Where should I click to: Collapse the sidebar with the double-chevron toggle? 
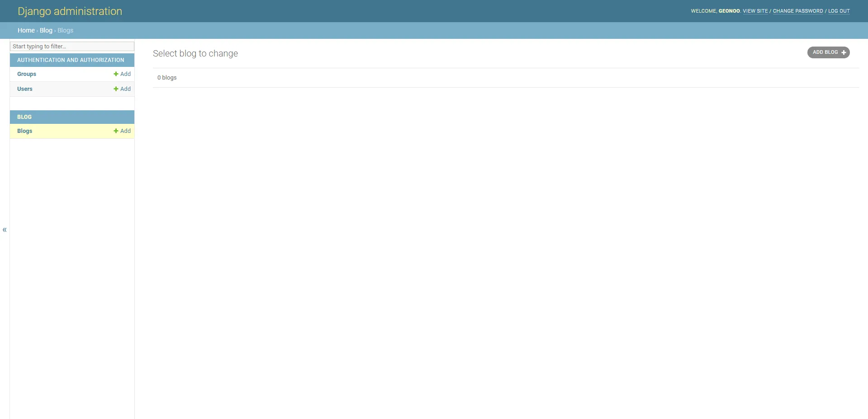5,230
